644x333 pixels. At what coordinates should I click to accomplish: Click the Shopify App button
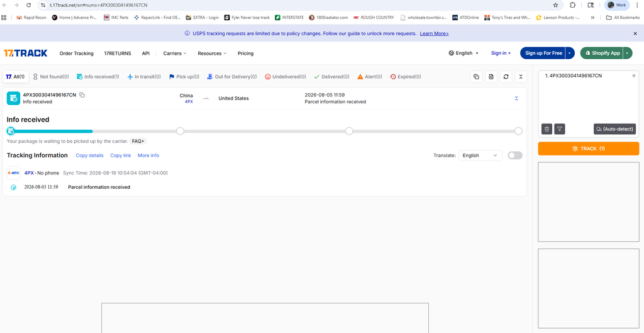pyautogui.click(x=602, y=53)
